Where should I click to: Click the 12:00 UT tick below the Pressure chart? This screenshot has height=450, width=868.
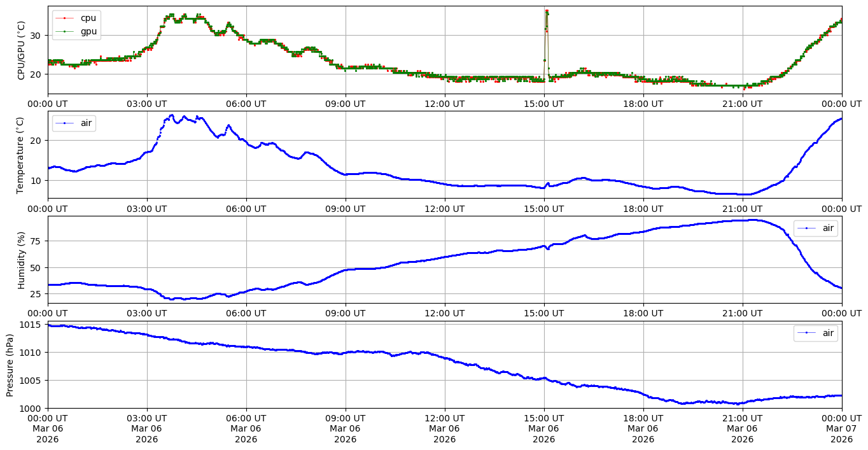click(444, 418)
